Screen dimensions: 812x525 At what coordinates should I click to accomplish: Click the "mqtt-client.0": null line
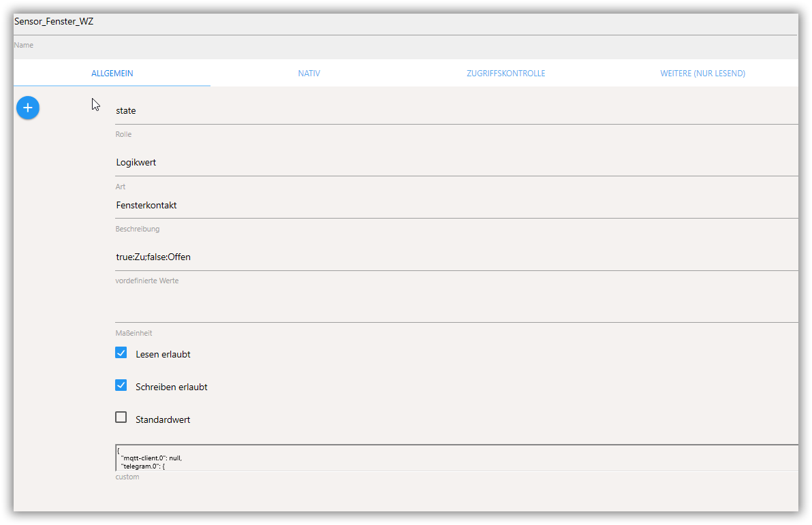(151, 458)
